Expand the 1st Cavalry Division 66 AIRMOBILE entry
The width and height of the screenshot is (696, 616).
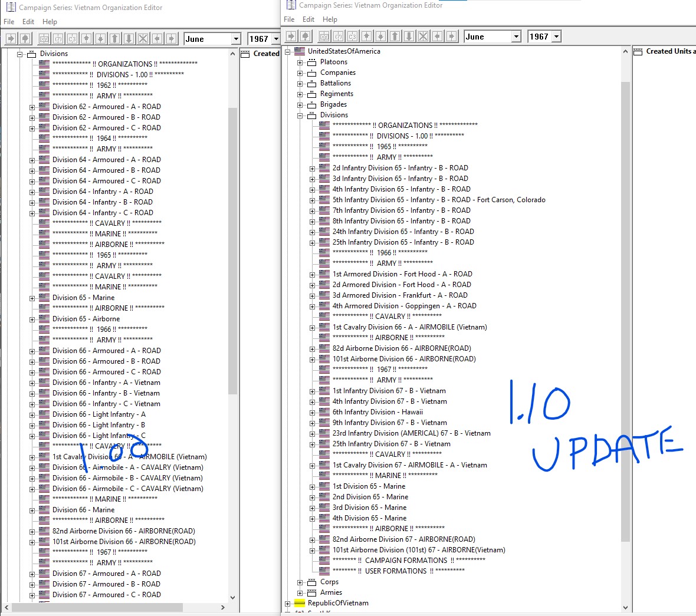tap(312, 327)
